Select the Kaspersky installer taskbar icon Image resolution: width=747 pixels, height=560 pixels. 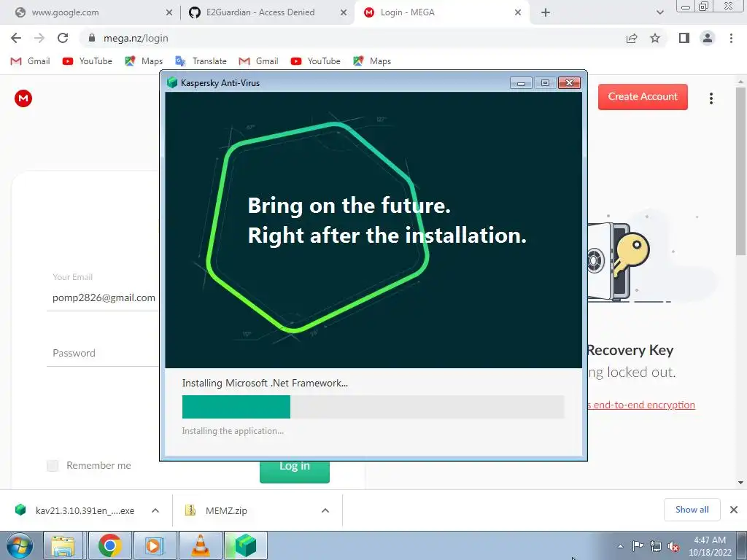point(246,545)
